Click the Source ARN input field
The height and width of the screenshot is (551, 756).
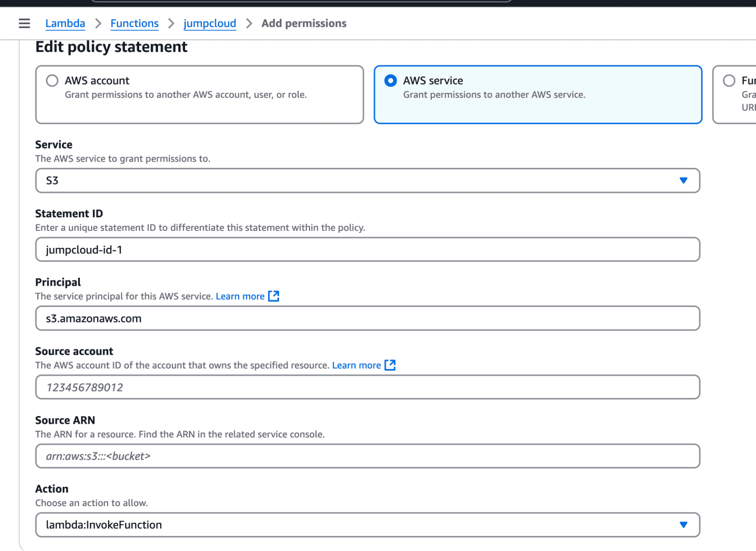(367, 456)
